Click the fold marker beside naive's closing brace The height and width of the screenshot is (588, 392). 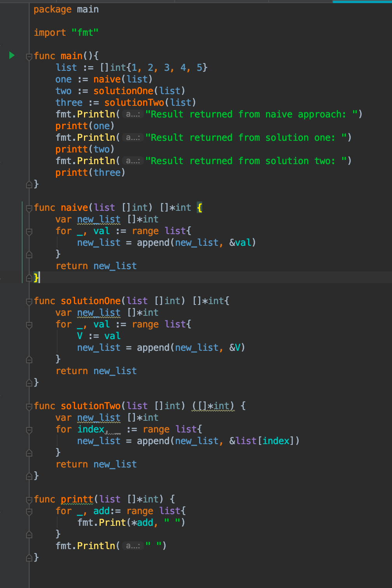tap(28, 278)
